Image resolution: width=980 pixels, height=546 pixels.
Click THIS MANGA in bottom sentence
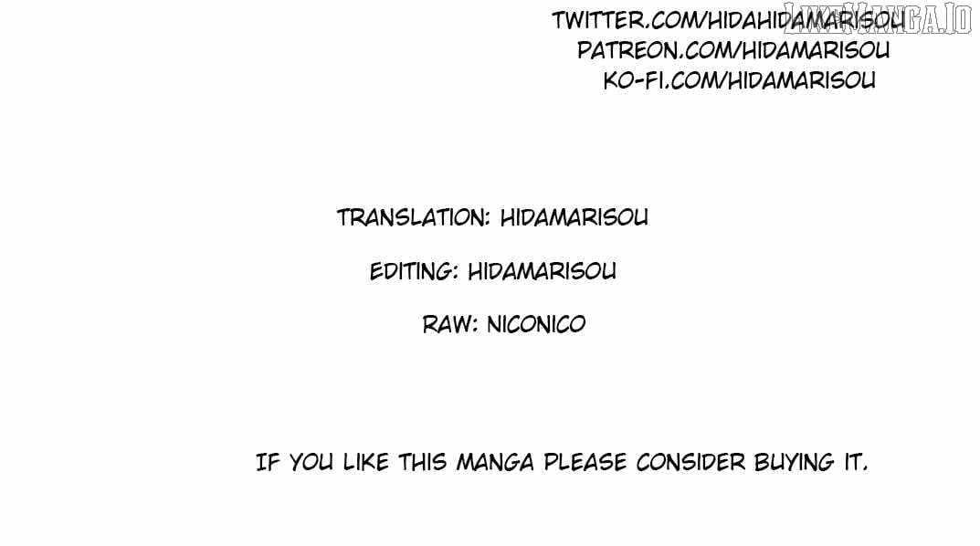pyautogui.click(x=466, y=463)
